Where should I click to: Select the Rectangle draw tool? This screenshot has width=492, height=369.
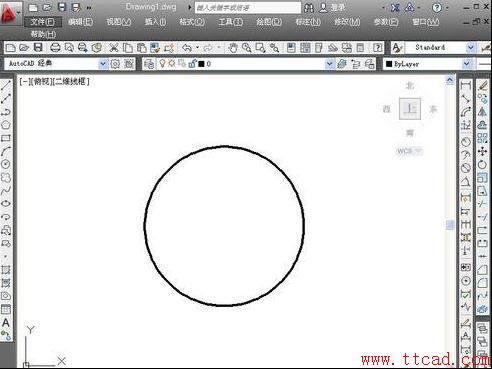[6, 138]
